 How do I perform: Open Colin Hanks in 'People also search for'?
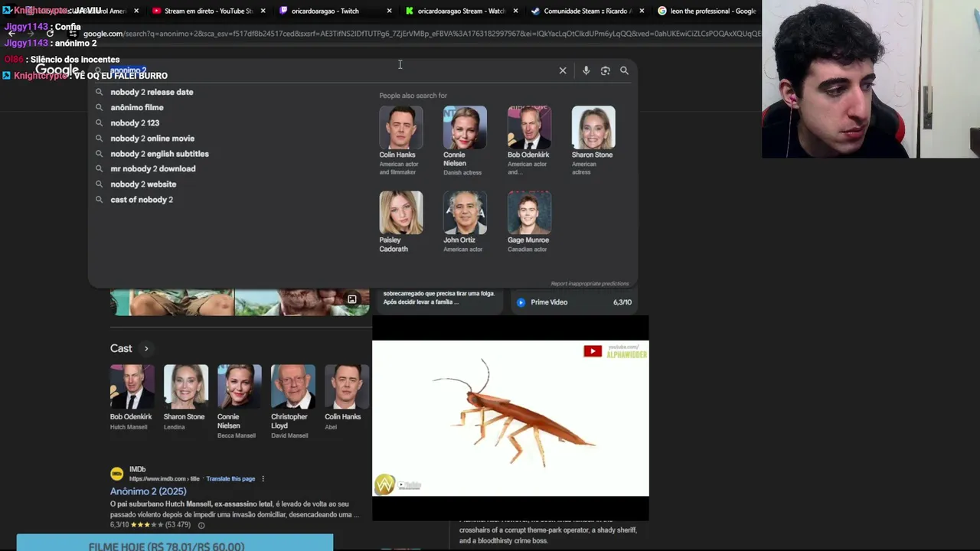(x=400, y=141)
